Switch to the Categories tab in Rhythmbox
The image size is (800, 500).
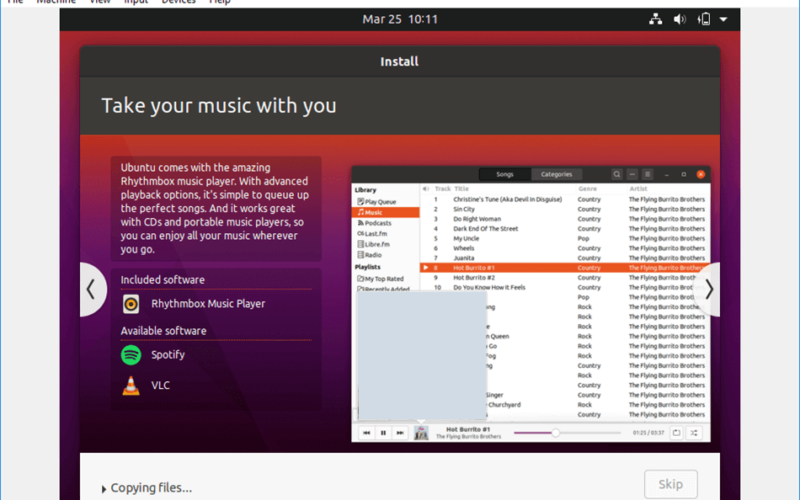[556, 174]
